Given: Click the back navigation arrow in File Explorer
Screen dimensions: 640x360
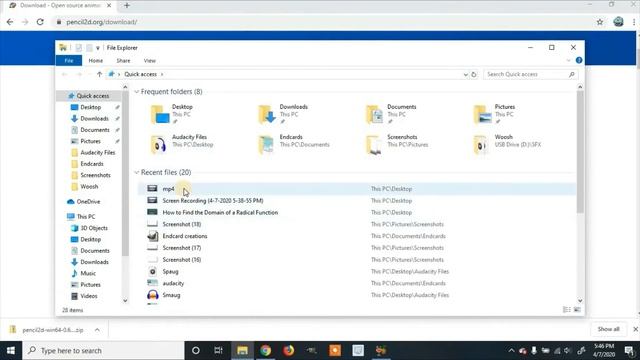Looking at the screenshot, I should (64, 74).
